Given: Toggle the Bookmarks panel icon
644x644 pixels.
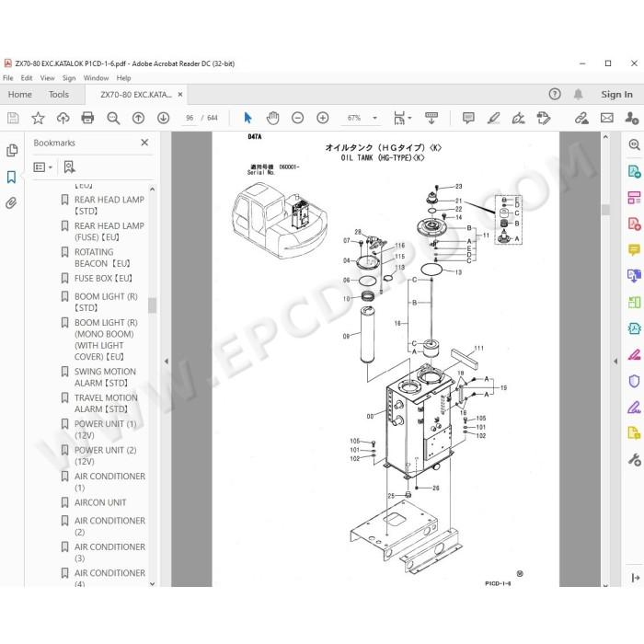Looking at the screenshot, I should coord(11,177).
